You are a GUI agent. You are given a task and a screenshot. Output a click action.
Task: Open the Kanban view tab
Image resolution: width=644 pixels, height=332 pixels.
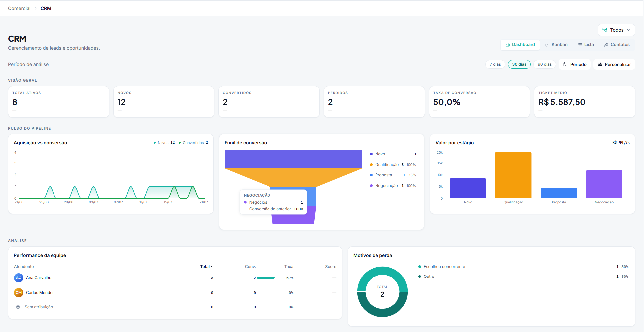(x=556, y=45)
